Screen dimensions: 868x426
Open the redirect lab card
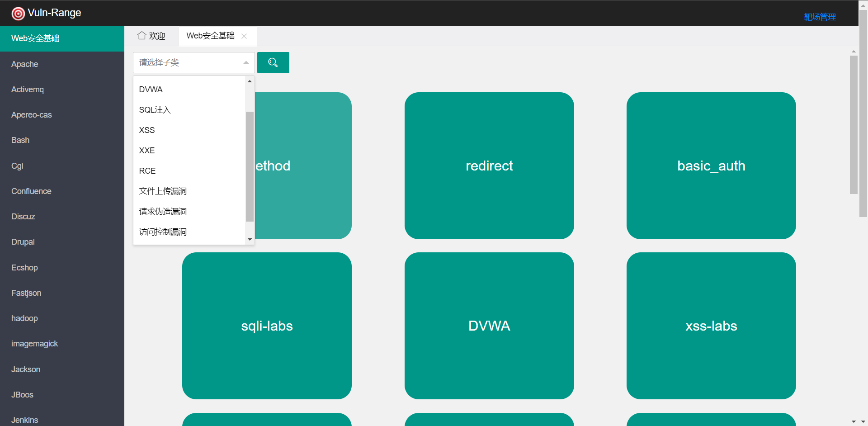(489, 166)
